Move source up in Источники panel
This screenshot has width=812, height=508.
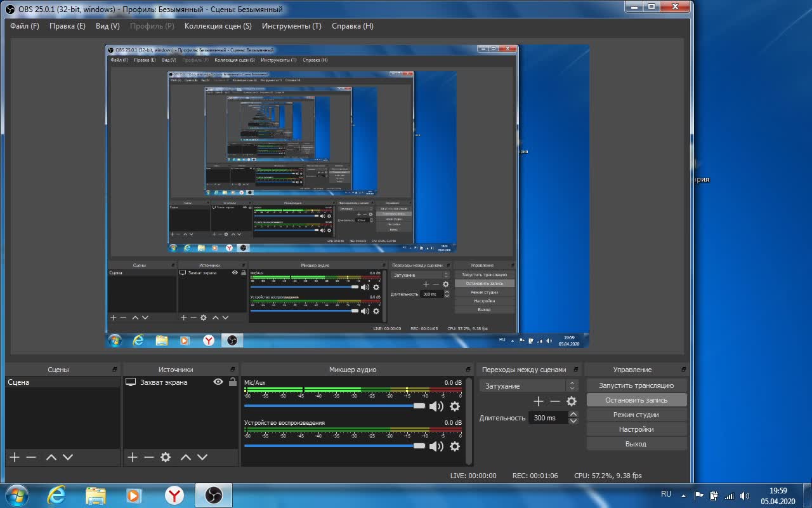(x=186, y=457)
